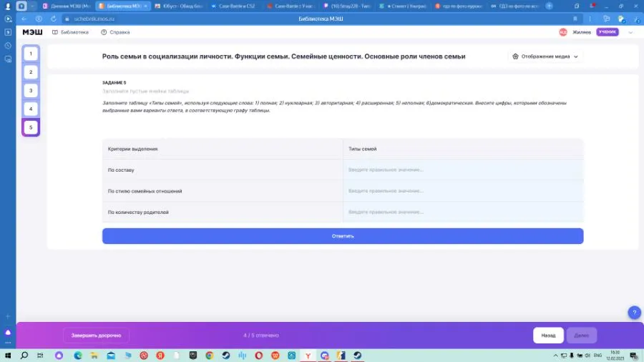This screenshot has height=362, width=644.
Task: Switch to the гдз по фото tab
Action: point(459,6)
